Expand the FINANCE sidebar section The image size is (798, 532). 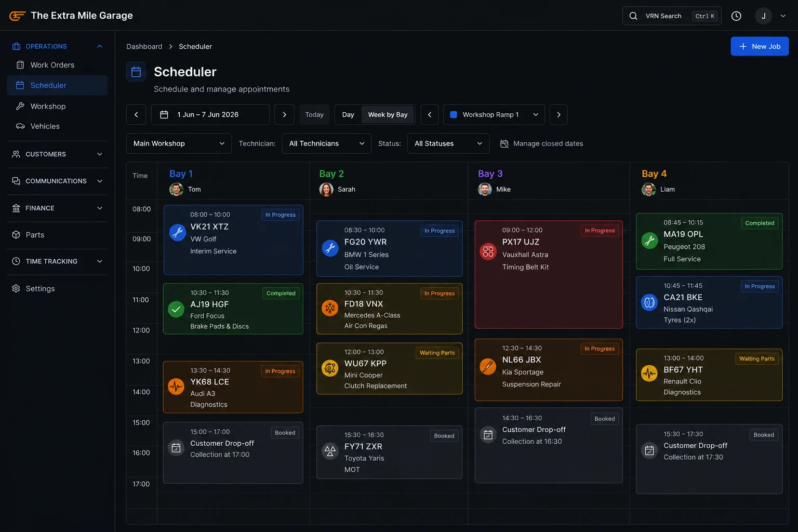(x=57, y=208)
